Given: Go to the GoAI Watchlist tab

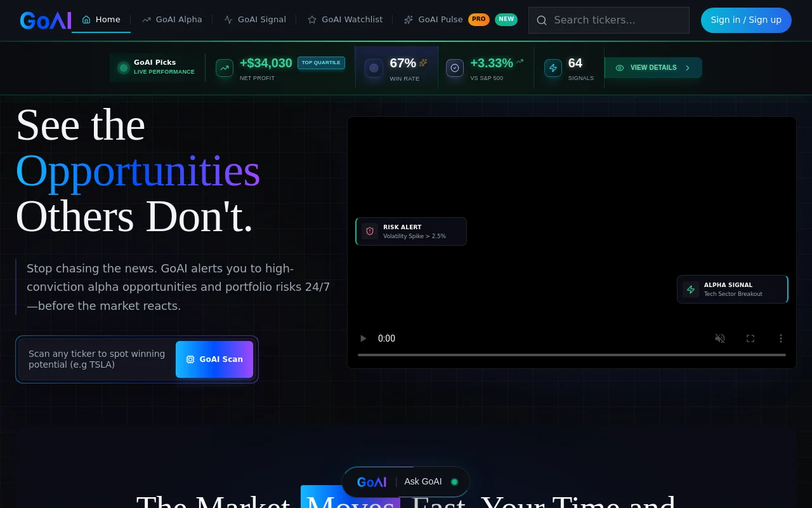Looking at the screenshot, I should coord(345,20).
